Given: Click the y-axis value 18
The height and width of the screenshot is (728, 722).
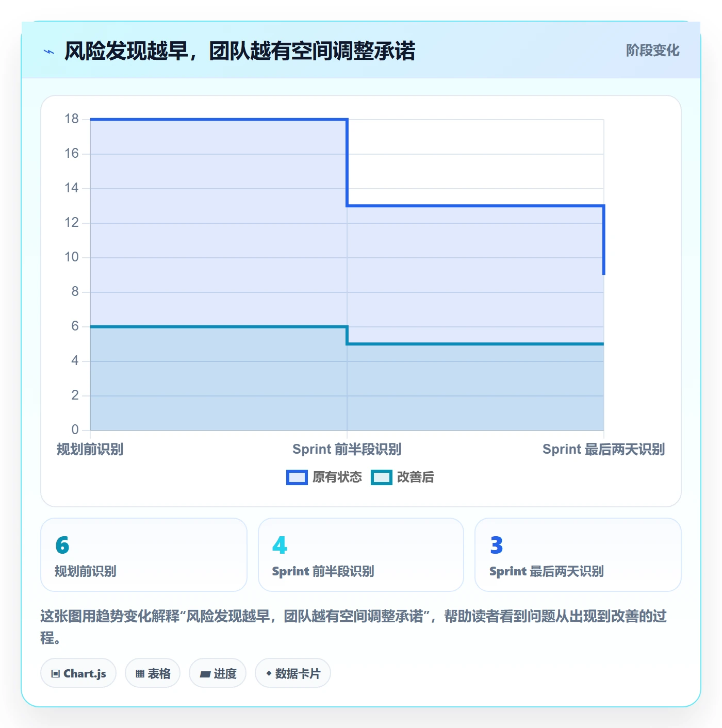Looking at the screenshot, I should 72,119.
